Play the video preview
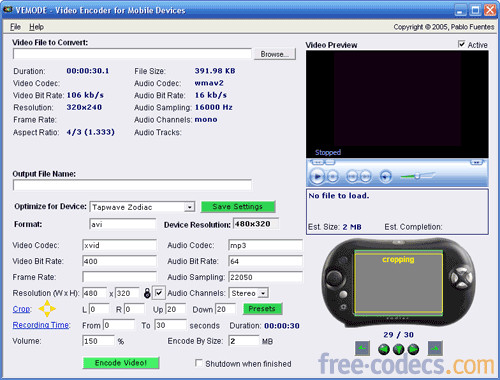500x380 pixels. point(317,176)
